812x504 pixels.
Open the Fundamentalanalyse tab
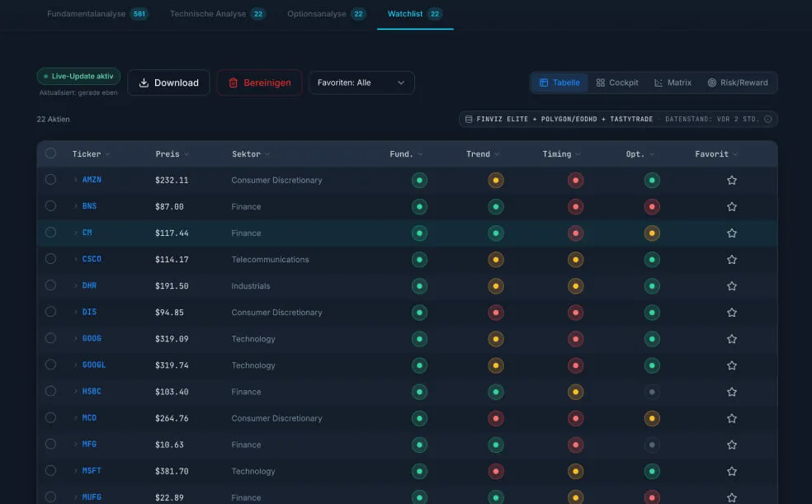97,14
